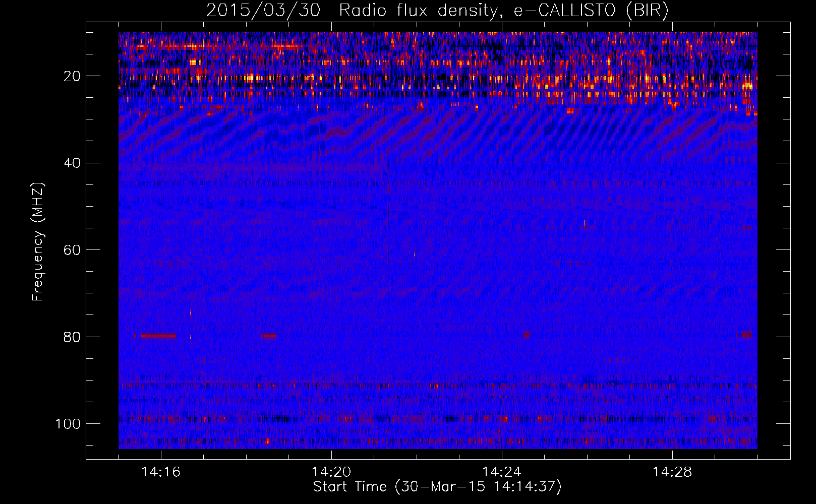
Task: Click the '80' frequency tick label
Action: [x=72, y=337]
